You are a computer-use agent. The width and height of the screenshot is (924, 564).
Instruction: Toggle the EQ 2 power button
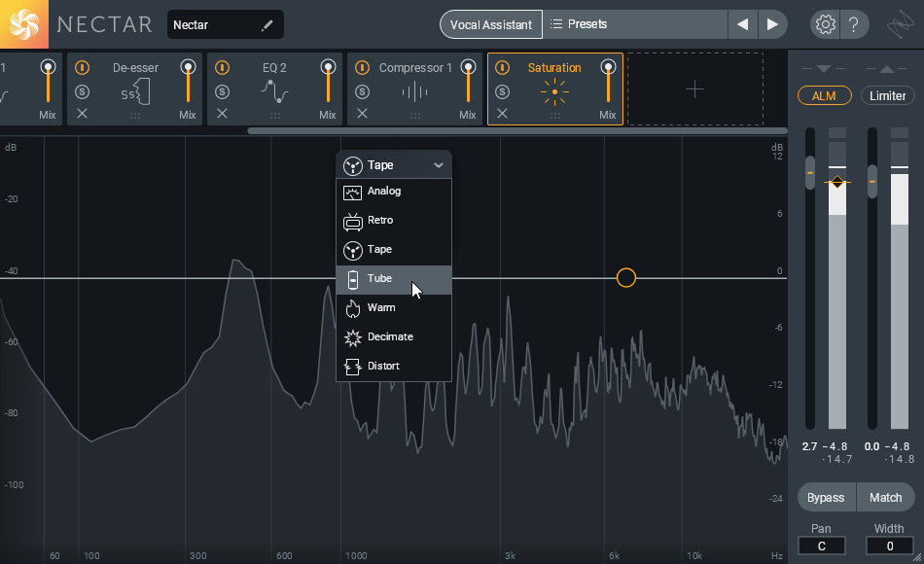click(x=222, y=68)
